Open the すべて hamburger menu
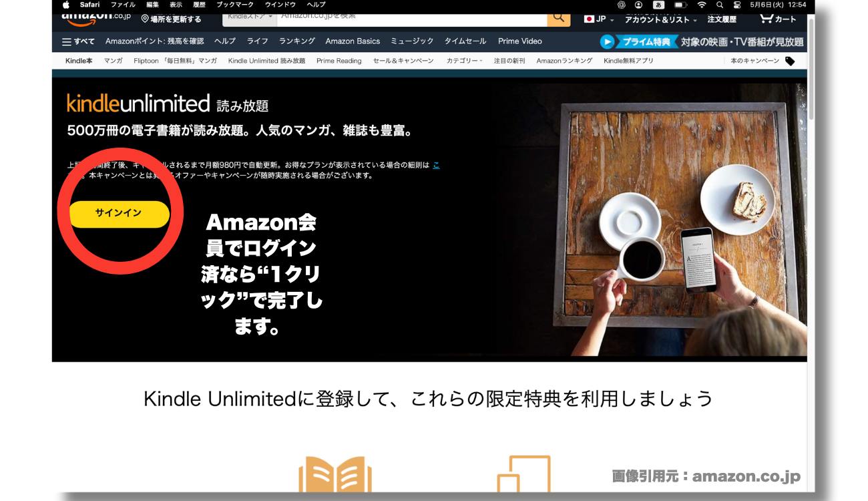This screenshot has width=868, height=501. coord(78,41)
